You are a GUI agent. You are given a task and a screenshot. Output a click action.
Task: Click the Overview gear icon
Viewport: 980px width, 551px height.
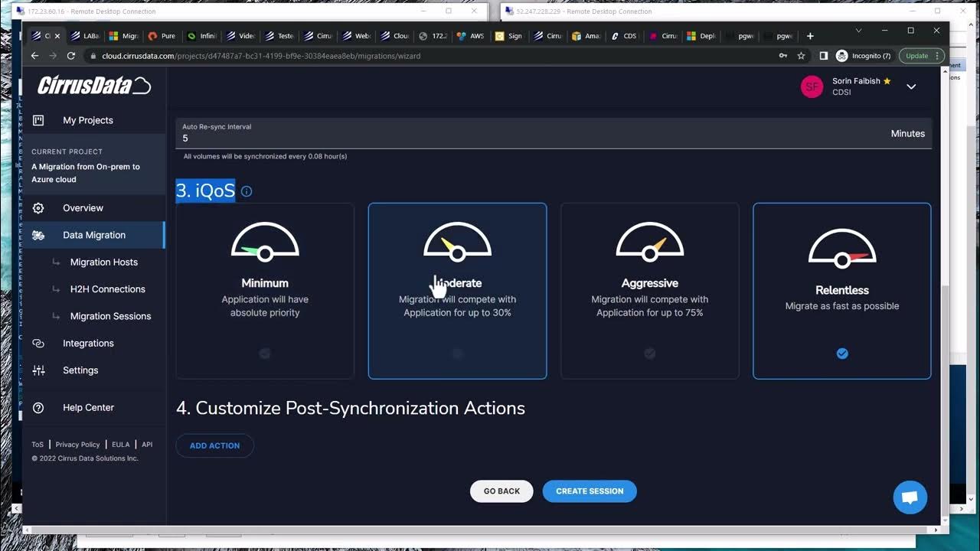(38, 208)
